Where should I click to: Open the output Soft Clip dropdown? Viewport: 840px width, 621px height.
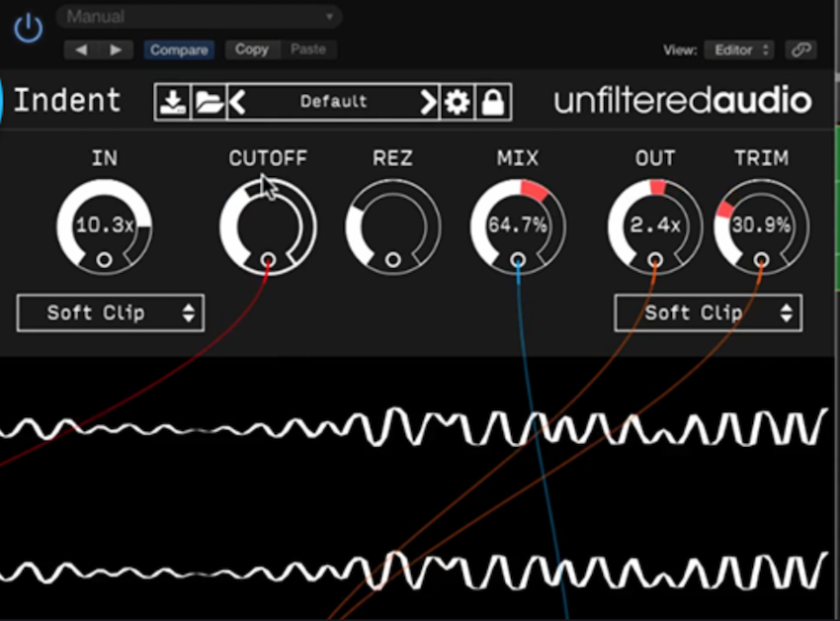click(709, 312)
